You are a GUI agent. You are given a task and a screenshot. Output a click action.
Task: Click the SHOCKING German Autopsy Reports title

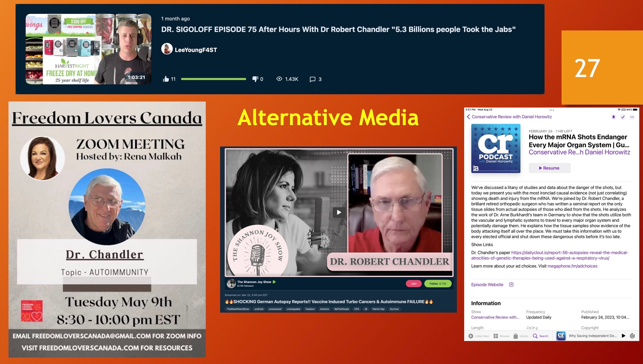pos(329,301)
